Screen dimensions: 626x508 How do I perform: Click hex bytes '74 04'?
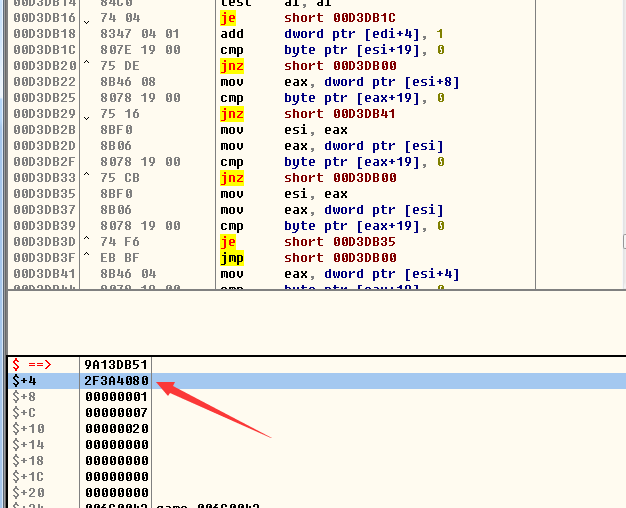(x=120, y=18)
